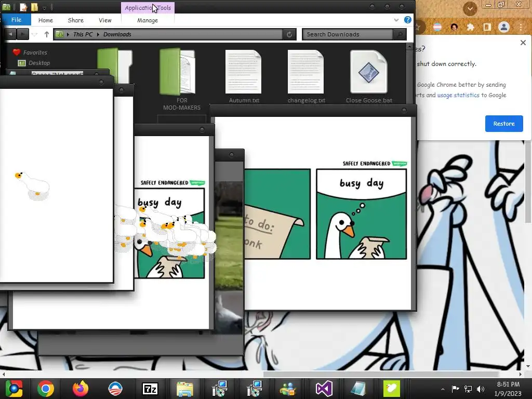
Task: Show hidden tray icons arrow
Action: click(x=443, y=389)
